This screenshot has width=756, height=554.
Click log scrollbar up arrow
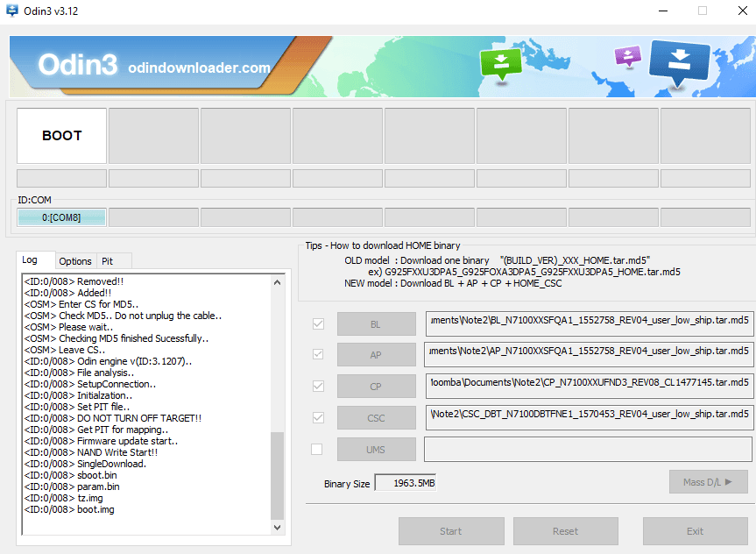click(x=277, y=282)
